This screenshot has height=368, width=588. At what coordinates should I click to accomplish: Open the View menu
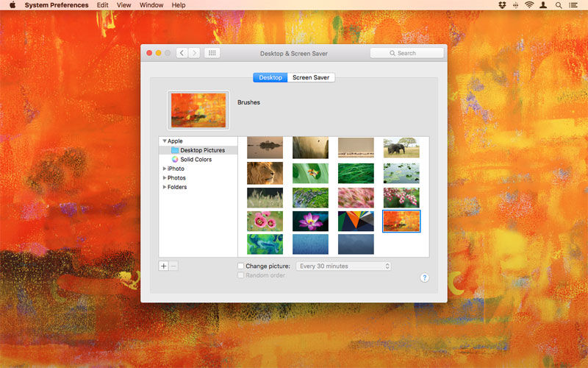(x=123, y=5)
